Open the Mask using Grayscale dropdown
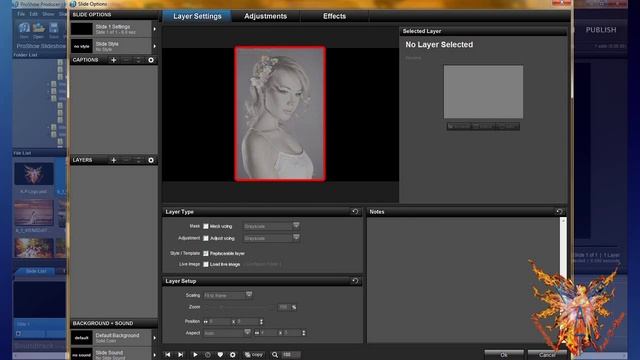Screen dimensions: 640x360 [x=271, y=226]
